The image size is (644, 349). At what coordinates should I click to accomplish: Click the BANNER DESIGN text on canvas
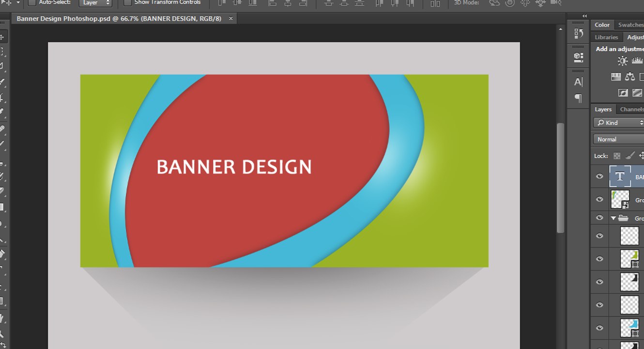pos(234,167)
